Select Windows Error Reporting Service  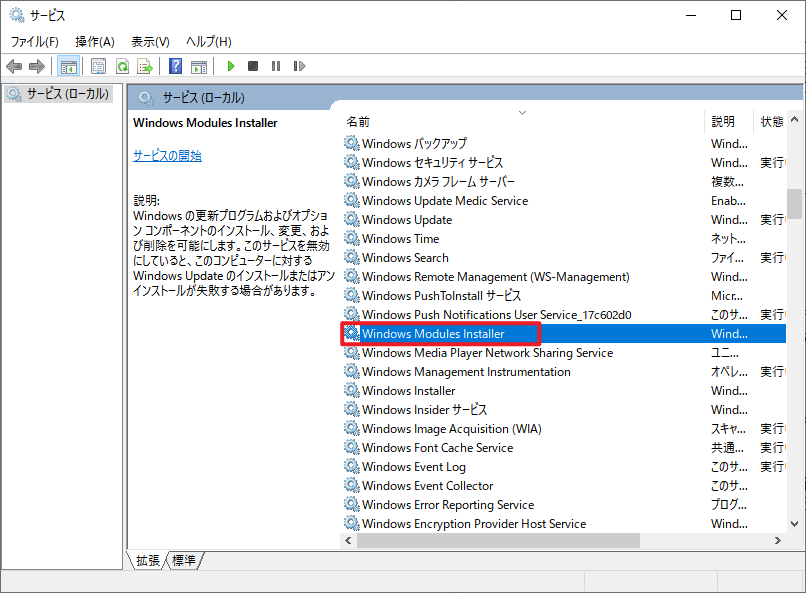point(564,505)
